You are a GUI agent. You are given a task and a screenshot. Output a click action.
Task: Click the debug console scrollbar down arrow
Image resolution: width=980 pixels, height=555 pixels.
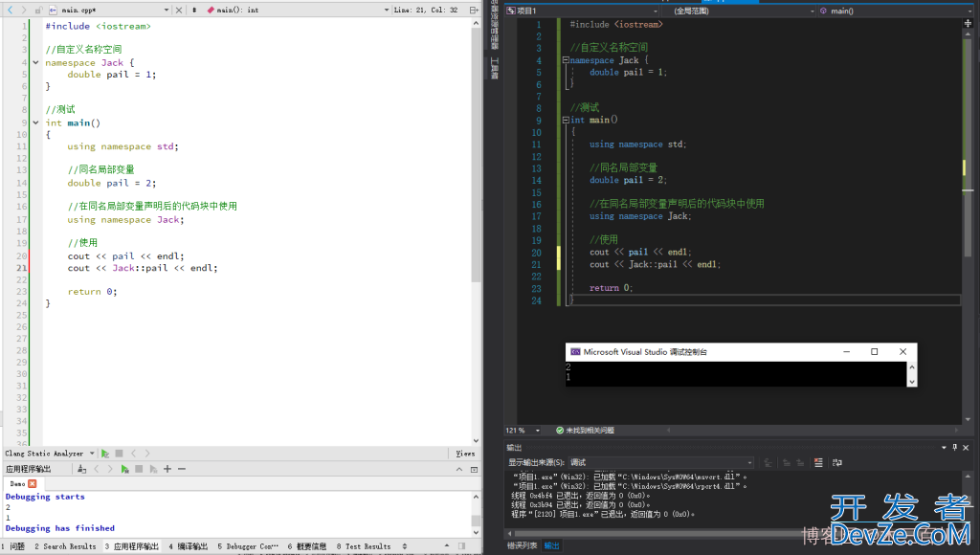click(x=912, y=381)
